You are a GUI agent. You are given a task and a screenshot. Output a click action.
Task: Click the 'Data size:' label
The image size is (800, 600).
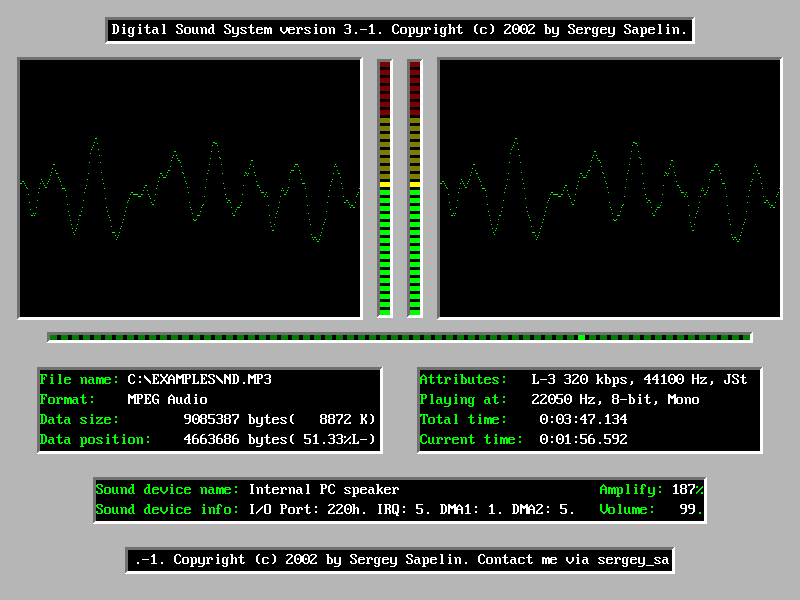(79, 419)
